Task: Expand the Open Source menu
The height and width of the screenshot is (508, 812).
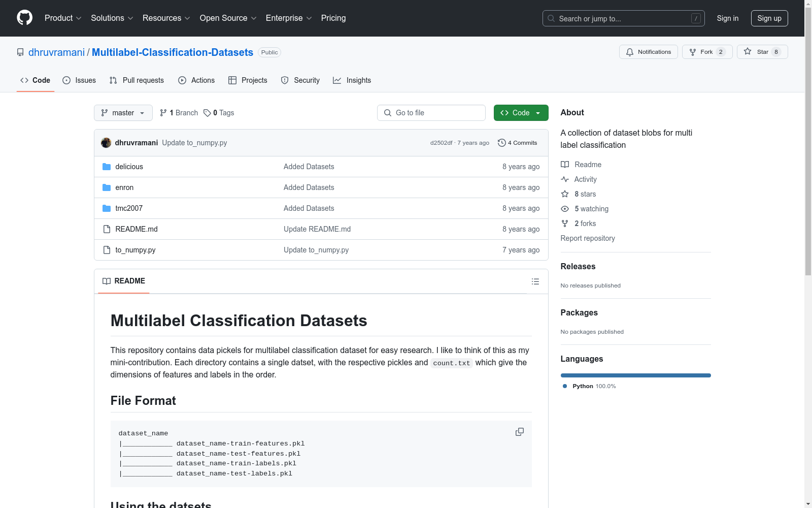Action: 227,18
